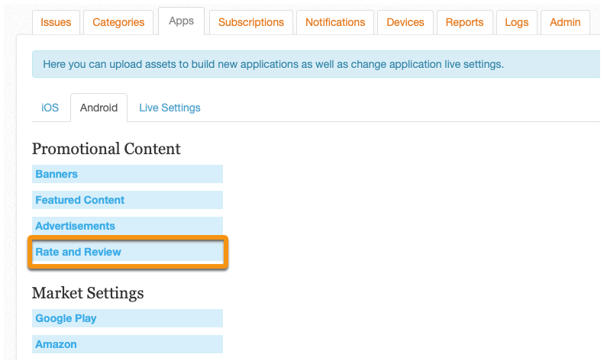Open the Issues tab
The image size is (604, 364).
tap(56, 22)
